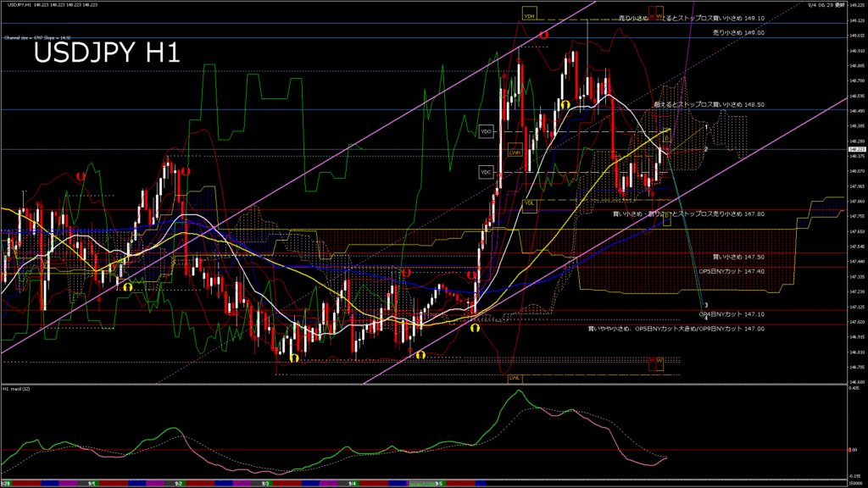Image resolution: width=868 pixels, height=488 pixels.
Task: Click the YDO label box
Action: point(486,132)
